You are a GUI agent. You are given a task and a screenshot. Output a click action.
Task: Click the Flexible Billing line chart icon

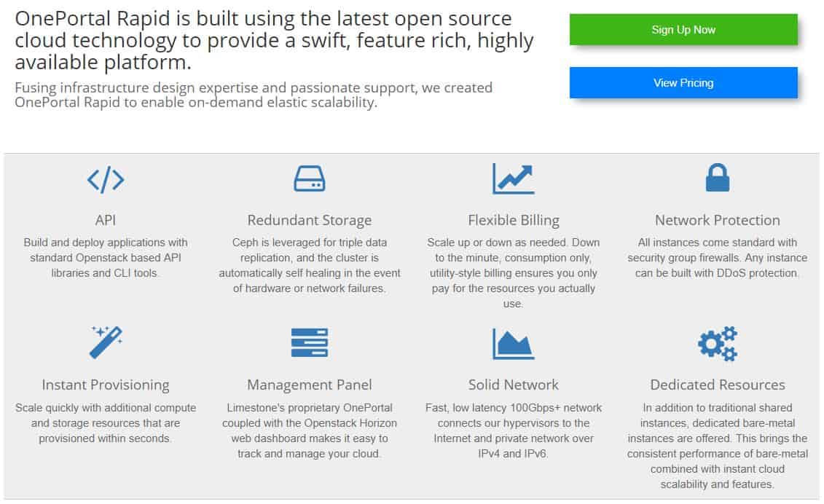click(x=514, y=178)
